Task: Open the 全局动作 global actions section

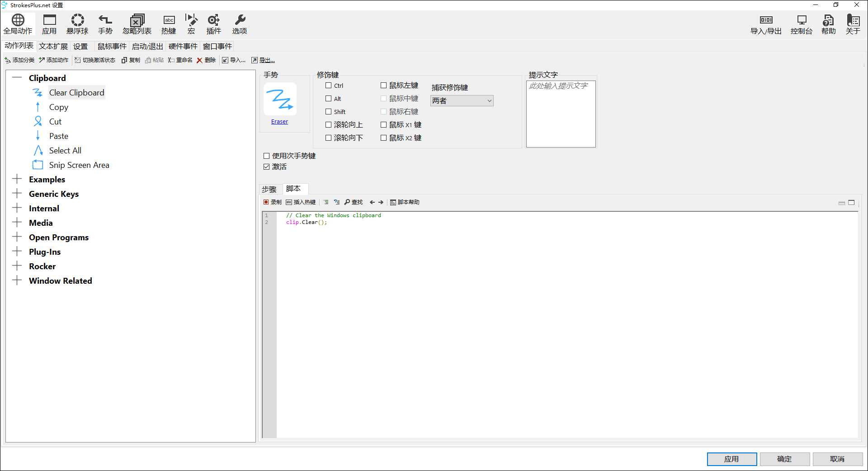Action: (x=18, y=24)
